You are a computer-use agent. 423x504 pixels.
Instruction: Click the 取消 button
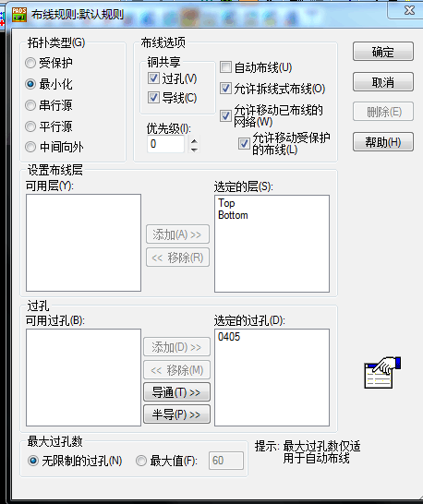[382, 82]
